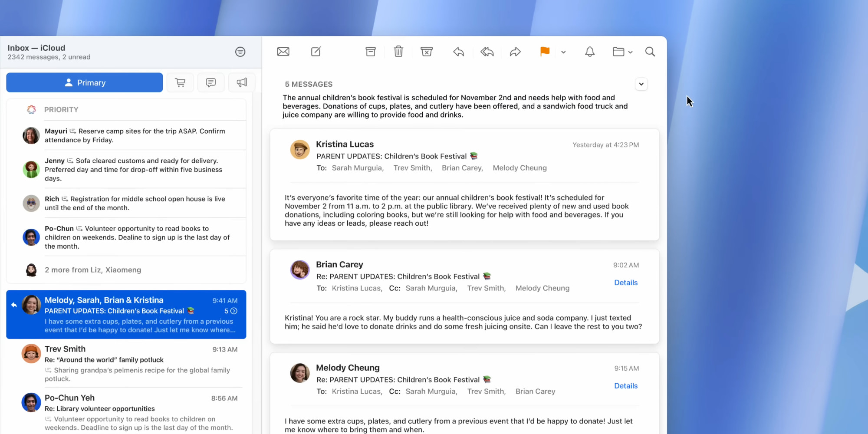Move selected message to Trash
The image size is (868, 434).
(398, 51)
